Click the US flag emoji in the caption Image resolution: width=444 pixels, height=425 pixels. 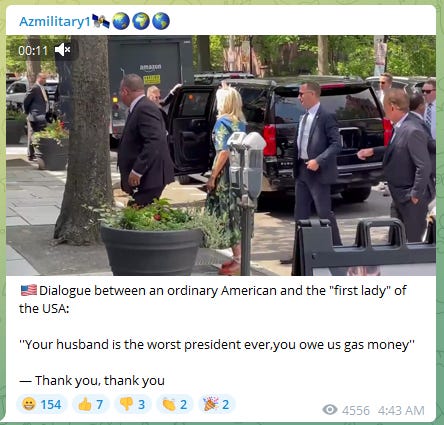pyautogui.click(x=29, y=290)
